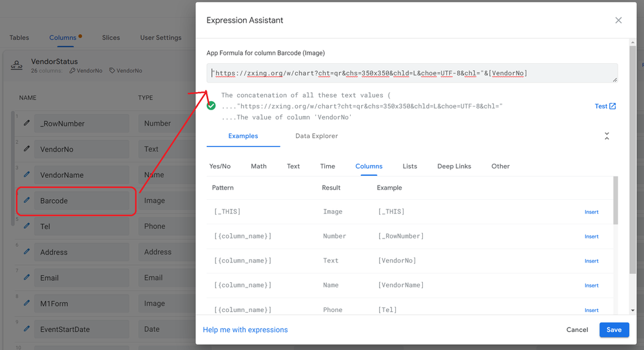644x350 pixels.
Task: Open the User Settings tab
Action: click(161, 37)
